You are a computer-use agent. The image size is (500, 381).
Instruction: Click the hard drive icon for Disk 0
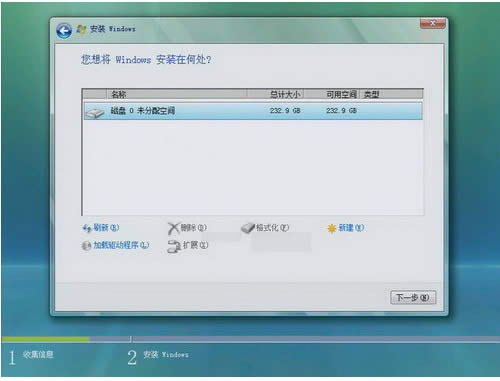[95, 113]
